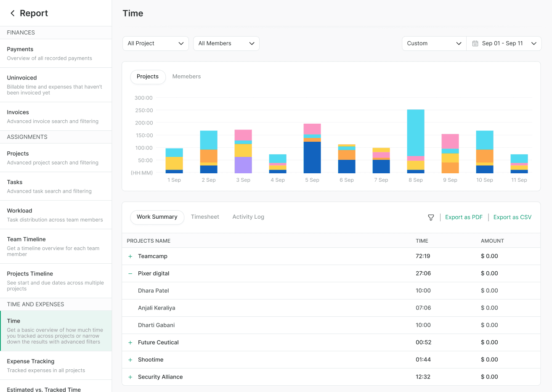Expand the Teamcamp project row

coord(130,256)
